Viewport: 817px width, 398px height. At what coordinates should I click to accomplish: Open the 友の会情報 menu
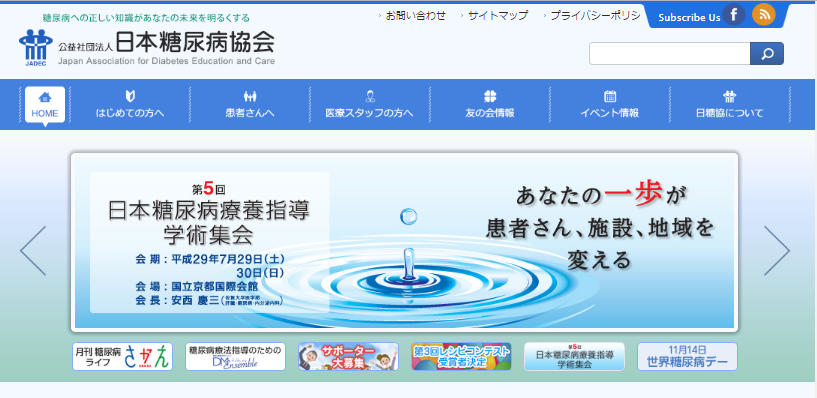pos(490,113)
